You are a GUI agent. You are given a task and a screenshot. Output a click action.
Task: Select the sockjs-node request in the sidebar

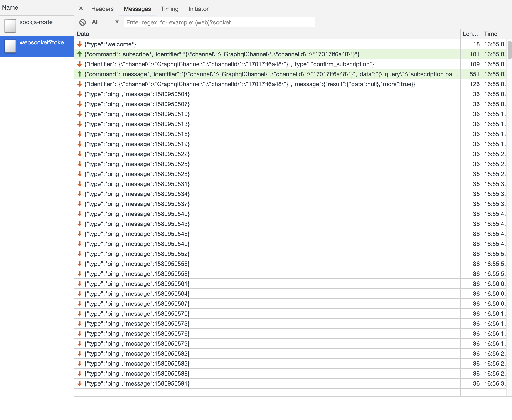(36, 22)
